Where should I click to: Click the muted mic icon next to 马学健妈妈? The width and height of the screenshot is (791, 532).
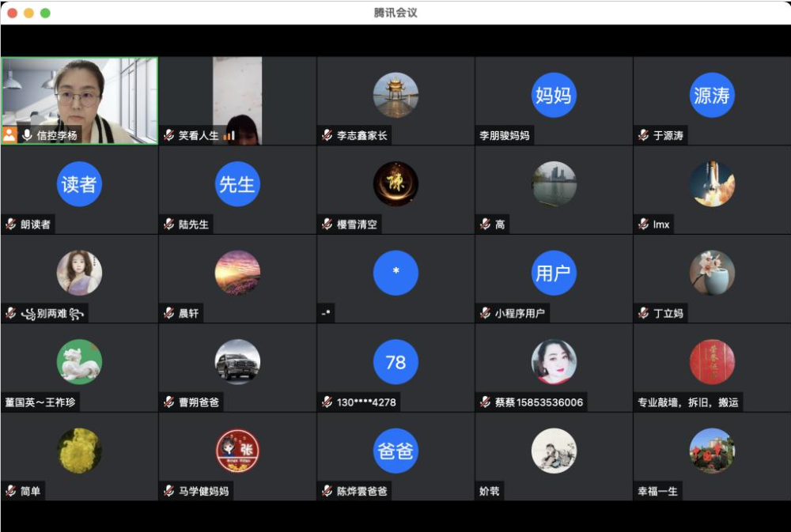pos(168,491)
